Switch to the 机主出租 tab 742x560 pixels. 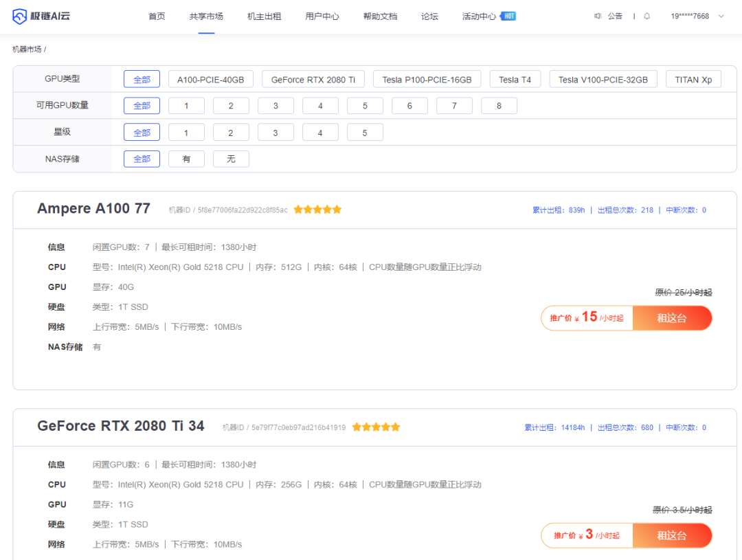[x=264, y=16]
